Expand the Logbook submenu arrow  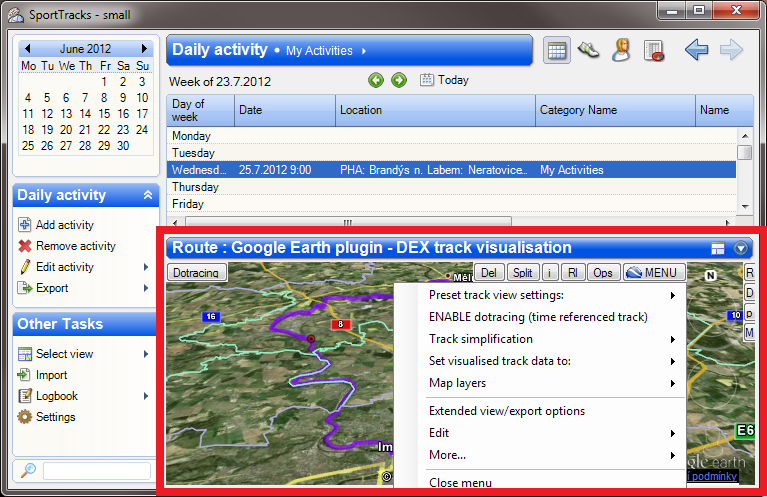pyautogui.click(x=146, y=396)
